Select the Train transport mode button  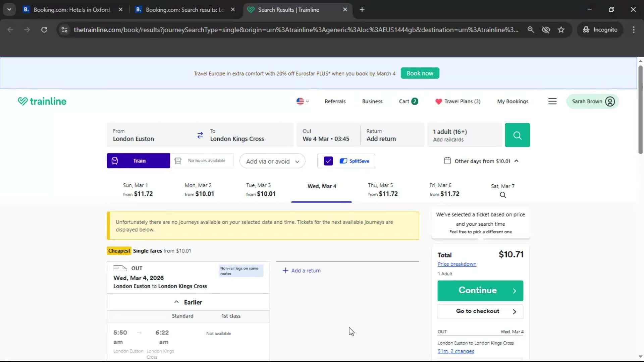pyautogui.click(x=138, y=161)
